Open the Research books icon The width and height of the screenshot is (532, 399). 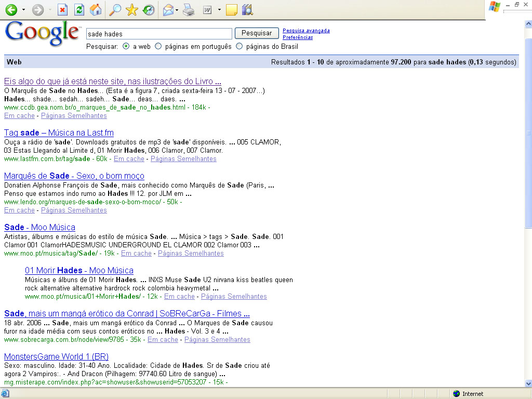(247, 10)
